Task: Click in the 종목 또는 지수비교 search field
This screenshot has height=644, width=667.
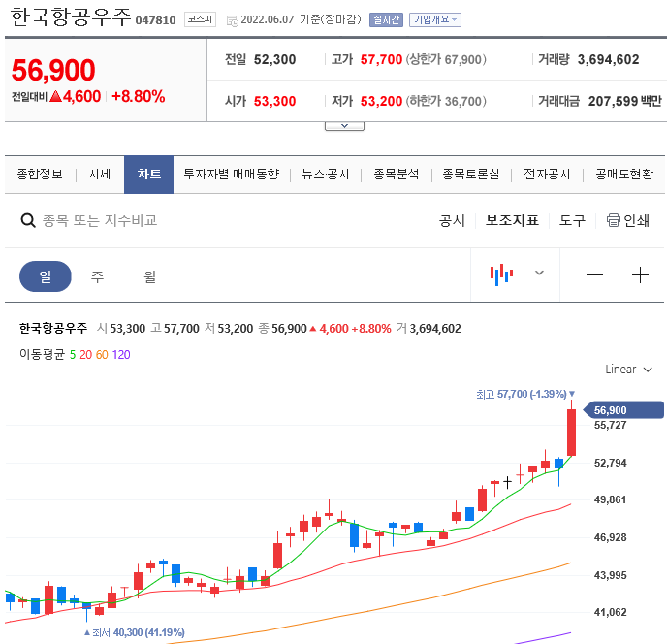Action: (100, 220)
